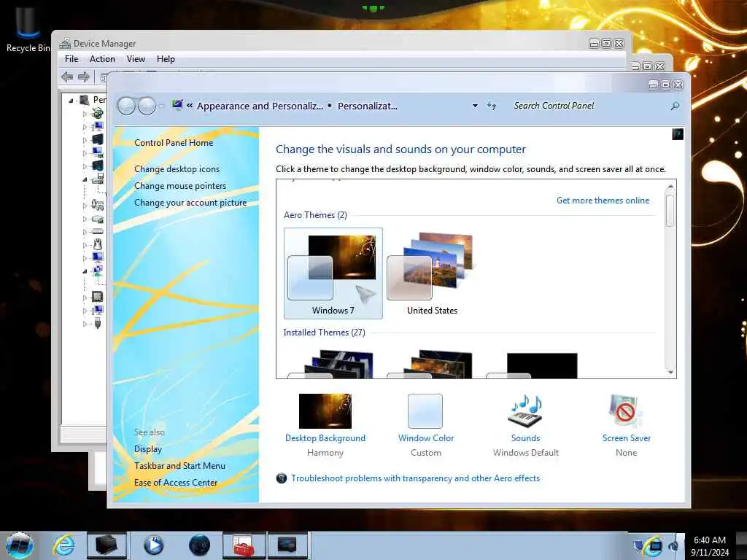Open the View menu in Device Manager
747x560 pixels.
[136, 59]
